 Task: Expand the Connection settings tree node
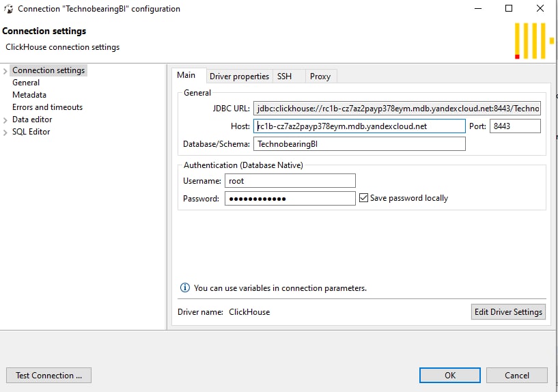5,71
